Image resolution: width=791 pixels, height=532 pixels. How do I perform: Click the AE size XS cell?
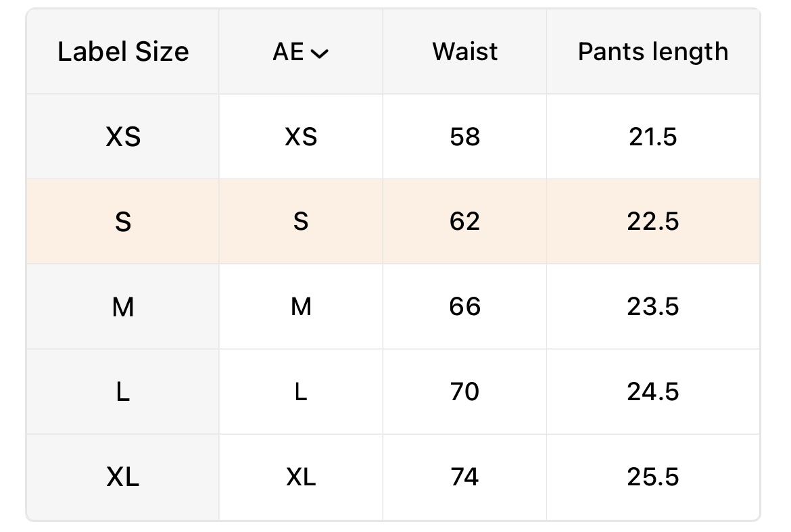301,137
